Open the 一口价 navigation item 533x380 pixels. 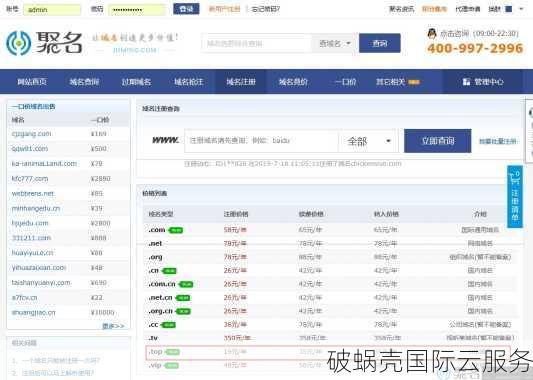(x=345, y=82)
